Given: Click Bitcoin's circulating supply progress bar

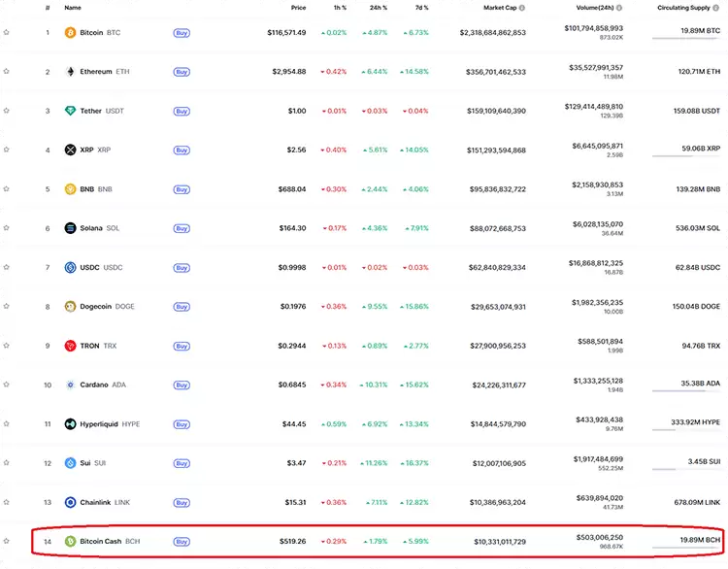Looking at the screenshot, I should coord(686,39).
